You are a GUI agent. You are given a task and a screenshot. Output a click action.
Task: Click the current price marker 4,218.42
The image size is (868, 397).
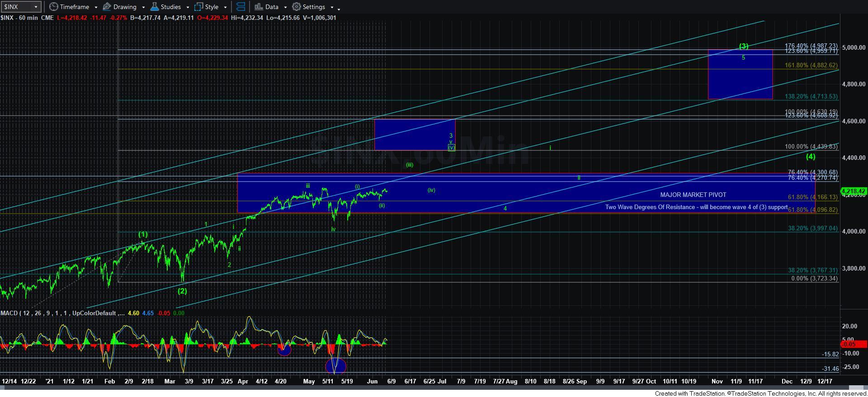(853, 191)
